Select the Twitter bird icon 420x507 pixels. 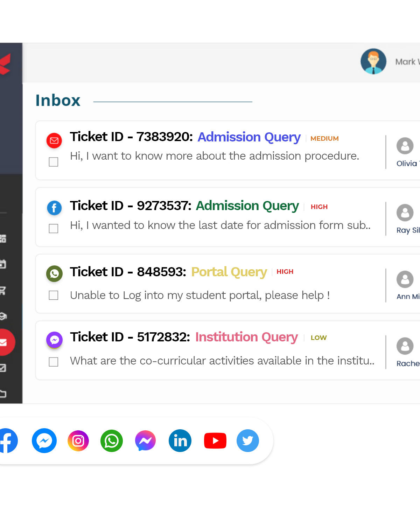[x=248, y=440]
